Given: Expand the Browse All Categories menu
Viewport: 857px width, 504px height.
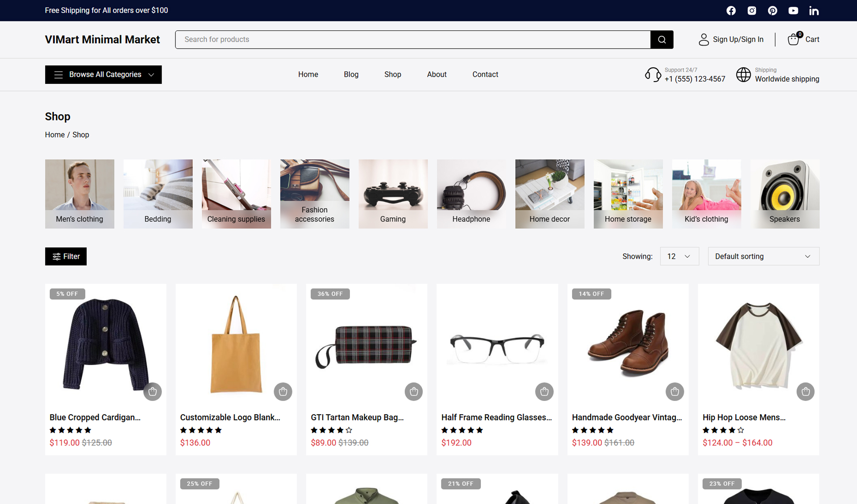Looking at the screenshot, I should tap(103, 74).
